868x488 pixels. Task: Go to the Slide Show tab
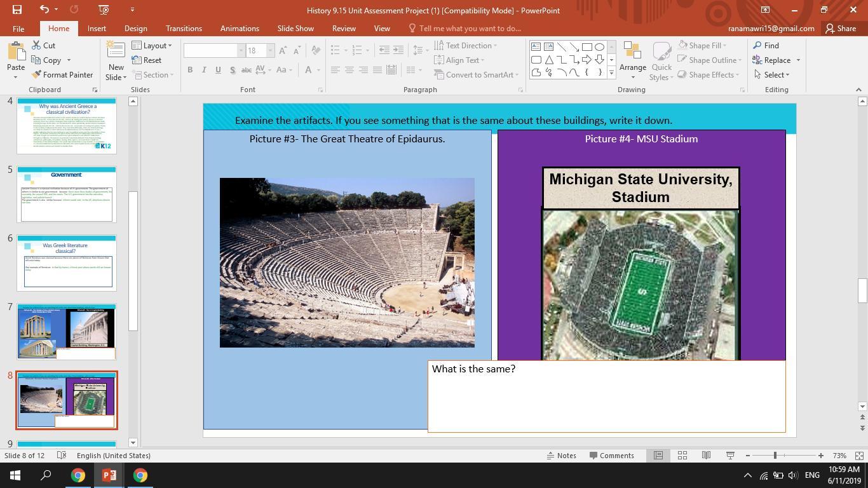click(x=295, y=29)
